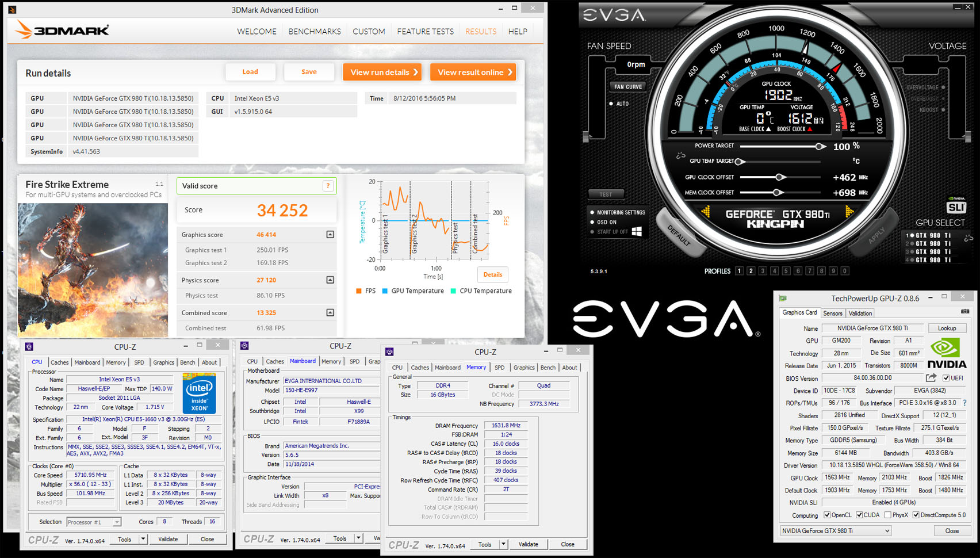The height and width of the screenshot is (558, 980).
Task: Click the NVIDIA SLI icon in EVGA Precision
Action: (x=956, y=206)
